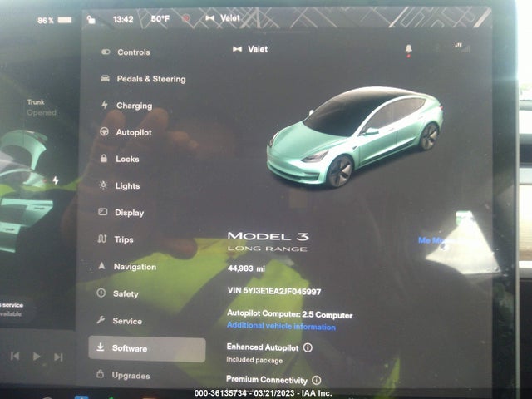Click the car icon beside Pedals & Steering

[105, 78]
